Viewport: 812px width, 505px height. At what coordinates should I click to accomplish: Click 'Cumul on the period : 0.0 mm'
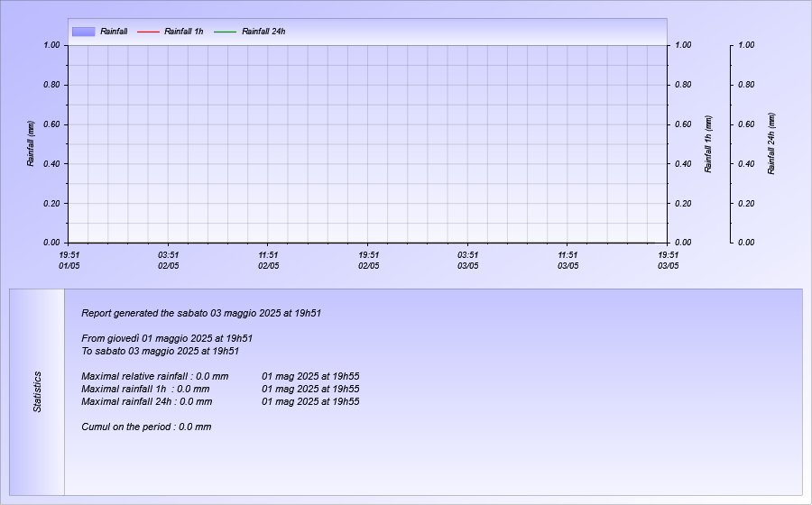coord(146,427)
